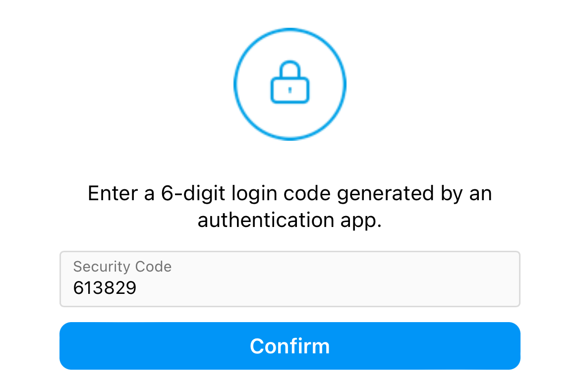This screenshot has width=580, height=392.
Task: Click the word 'Code' in the field label
Action: (x=153, y=266)
